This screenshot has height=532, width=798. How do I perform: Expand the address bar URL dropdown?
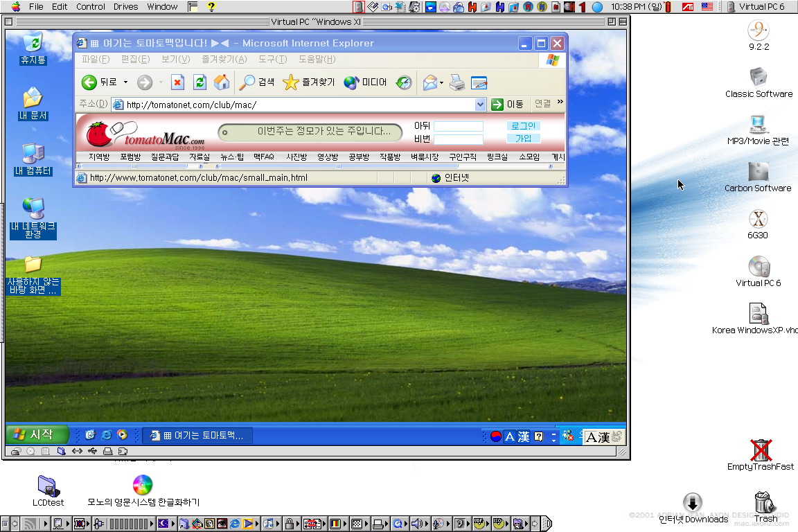(481, 105)
